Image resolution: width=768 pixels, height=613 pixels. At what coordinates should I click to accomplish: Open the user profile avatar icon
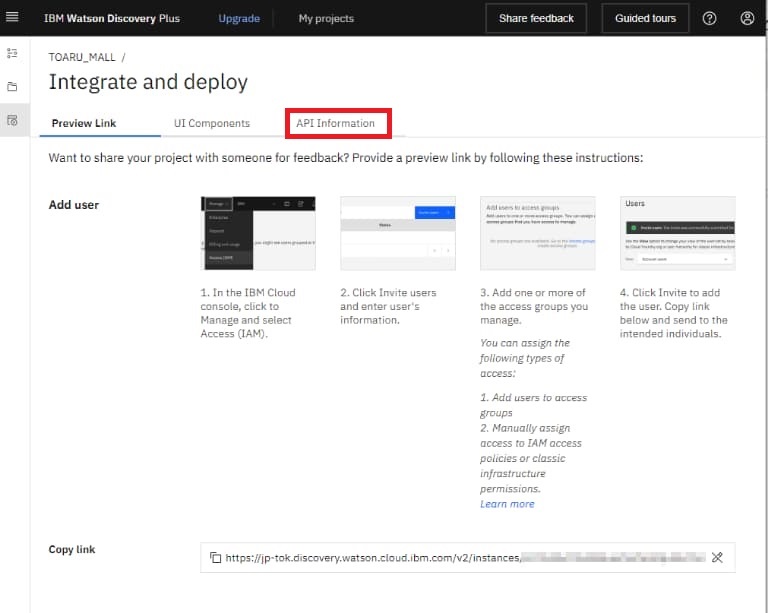[747, 18]
